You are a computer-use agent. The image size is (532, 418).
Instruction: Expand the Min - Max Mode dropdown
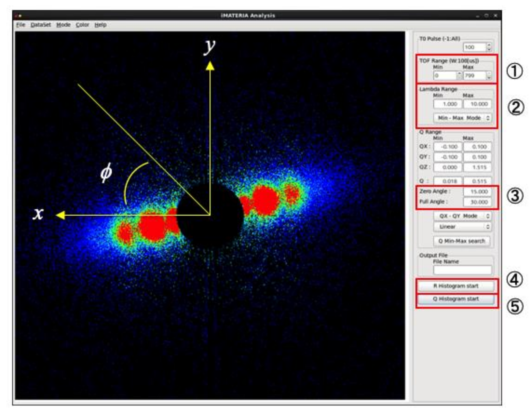[462, 118]
